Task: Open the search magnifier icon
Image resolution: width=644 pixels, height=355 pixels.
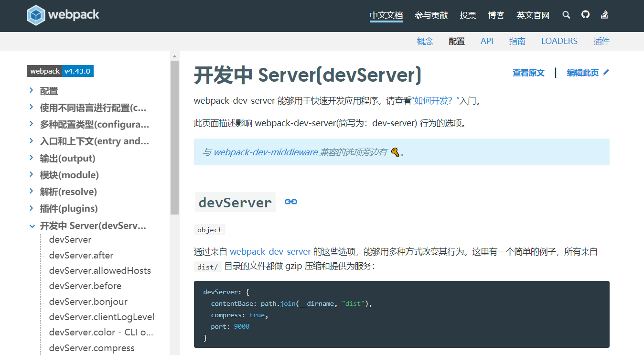Action: [x=566, y=15]
